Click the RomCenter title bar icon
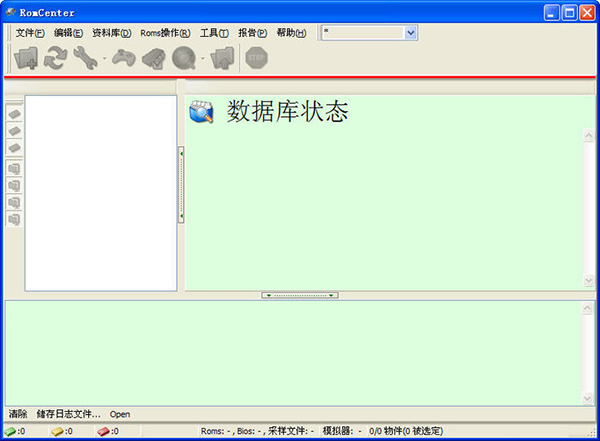The width and height of the screenshot is (600, 441). (11, 13)
